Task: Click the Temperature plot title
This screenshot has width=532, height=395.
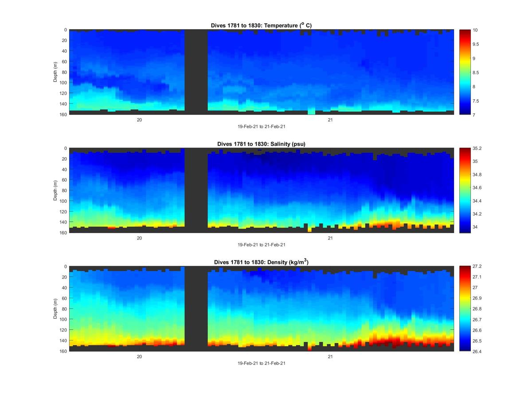Action: click(262, 25)
